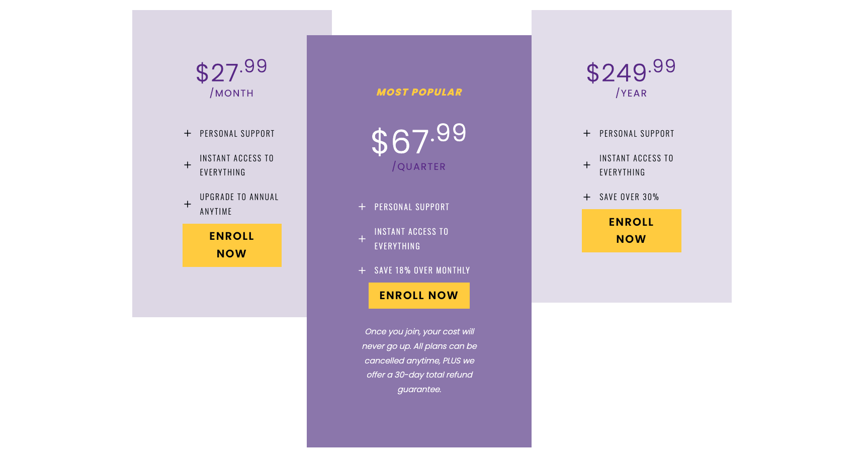This screenshot has height=460, width=868.
Task: Click the $27.99 monthly price text
Action: pos(231,71)
